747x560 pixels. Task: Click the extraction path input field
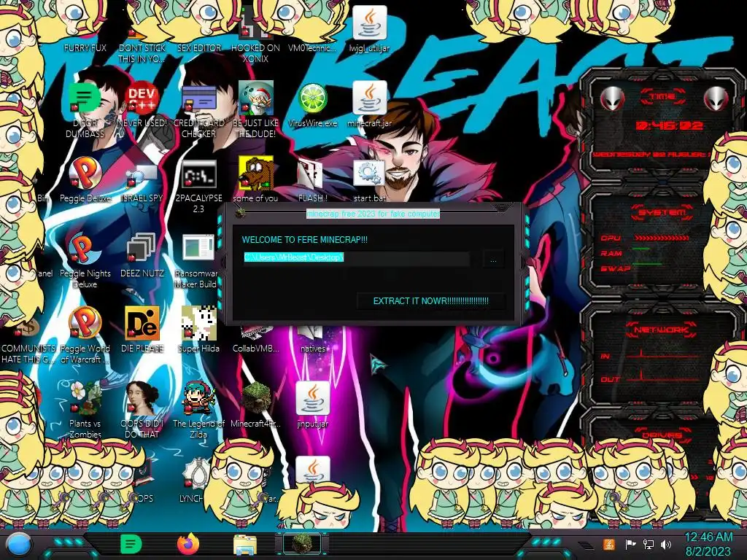click(x=356, y=257)
